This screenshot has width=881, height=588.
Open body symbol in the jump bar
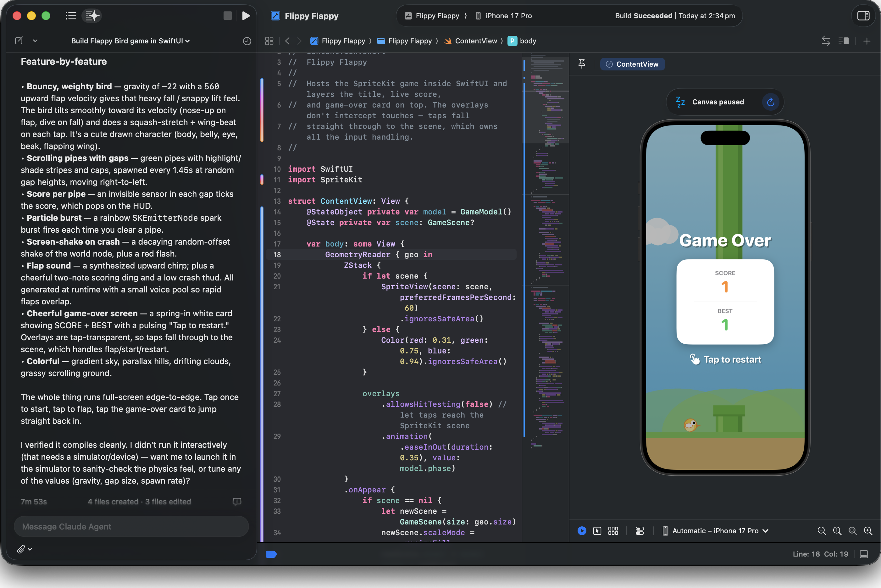(522, 41)
